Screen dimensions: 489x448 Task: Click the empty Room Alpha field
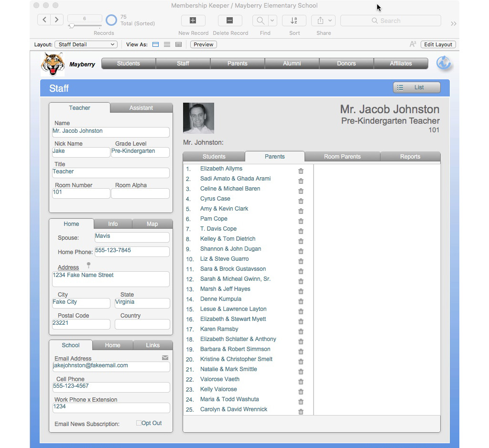(141, 193)
